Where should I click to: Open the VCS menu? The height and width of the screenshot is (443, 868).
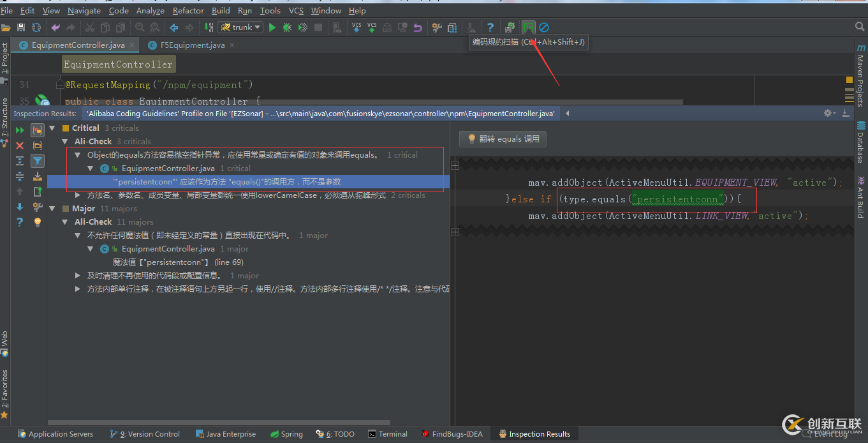click(x=296, y=11)
